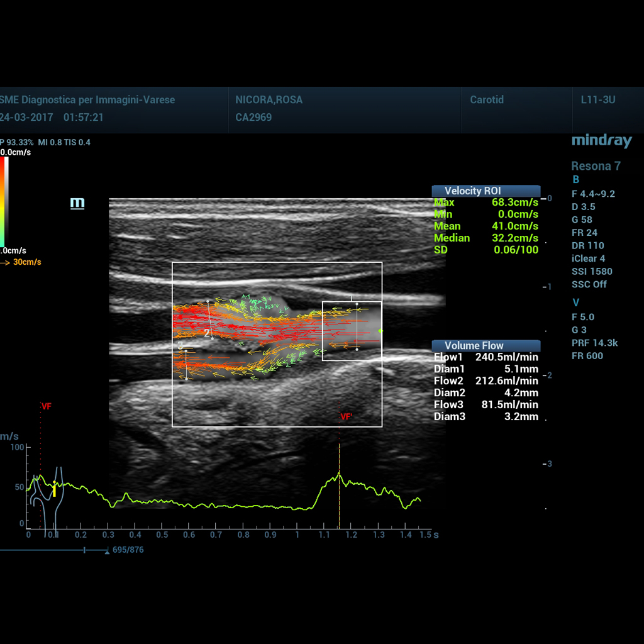Click the cine position triangle marker
This screenshot has width=644, height=644.
pos(107,552)
